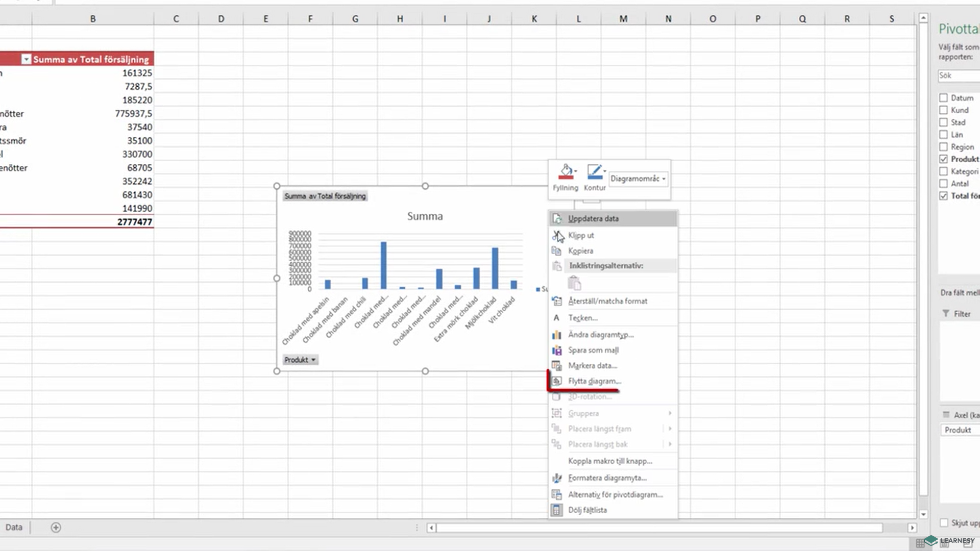This screenshot has height=551, width=980.
Task: Click the Uppdatera data refresh icon
Action: [x=557, y=219]
